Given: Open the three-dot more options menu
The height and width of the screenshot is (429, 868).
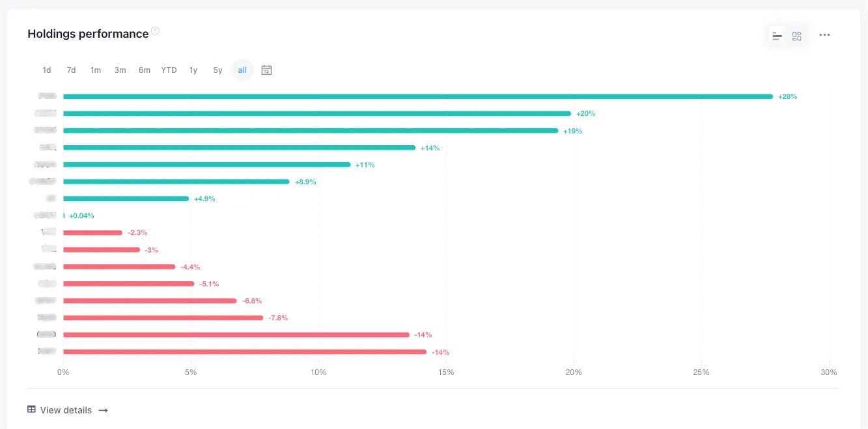Looking at the screenshot, I should point(824,35).
